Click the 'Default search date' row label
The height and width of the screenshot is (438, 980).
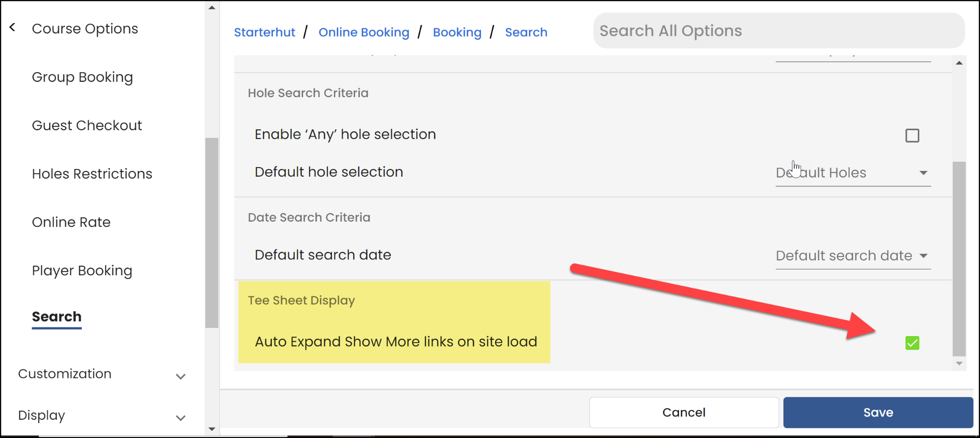pos(323,255)
